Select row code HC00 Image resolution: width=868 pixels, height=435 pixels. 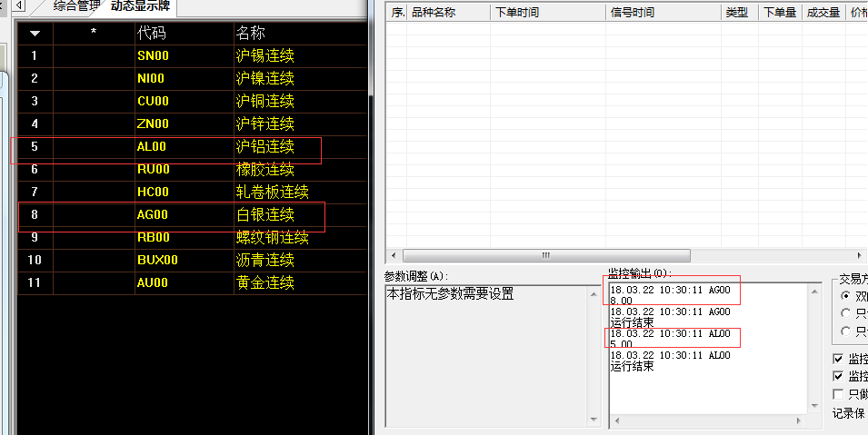pos(153,192)
